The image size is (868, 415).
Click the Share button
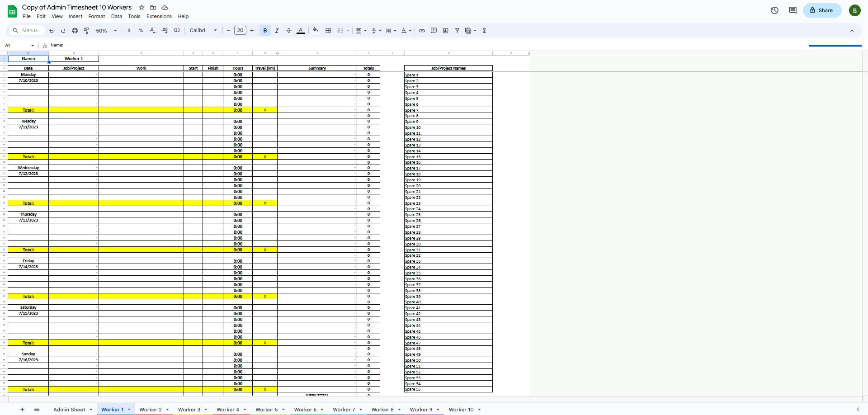tap(822, 10)
